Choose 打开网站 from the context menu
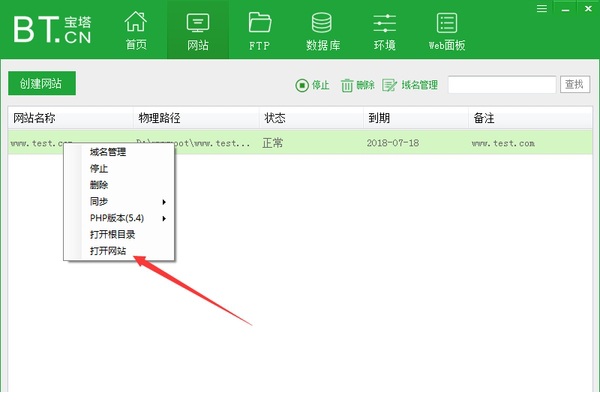Viewport: 600px width, 407px height. (x=108, y=250)
